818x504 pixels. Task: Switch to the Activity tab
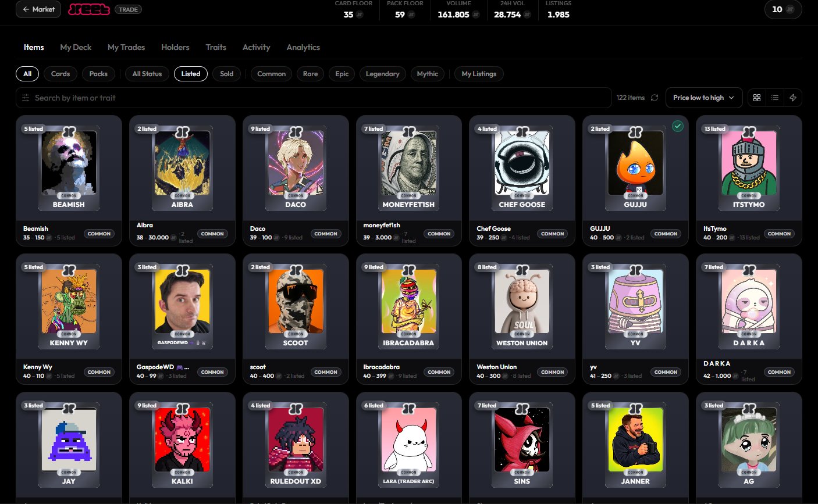tap(257, 47)
